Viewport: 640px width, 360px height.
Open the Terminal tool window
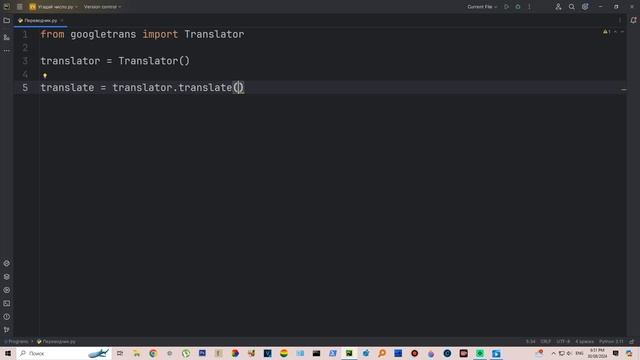7,303
